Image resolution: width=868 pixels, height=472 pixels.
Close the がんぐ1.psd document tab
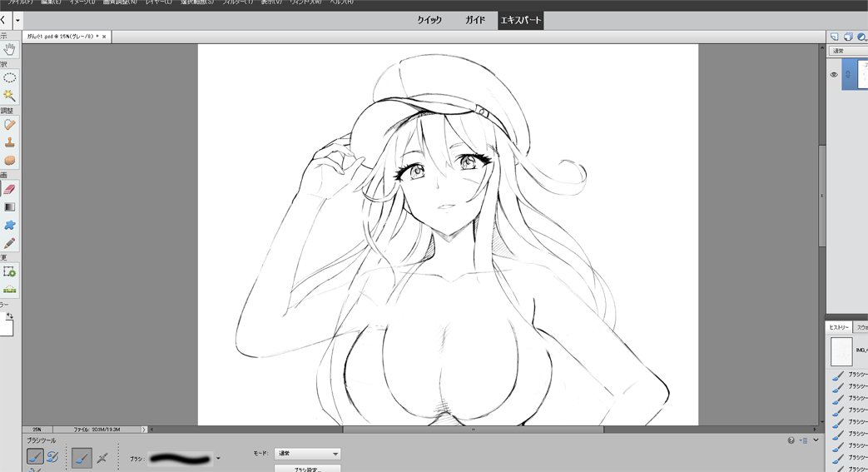104,37
